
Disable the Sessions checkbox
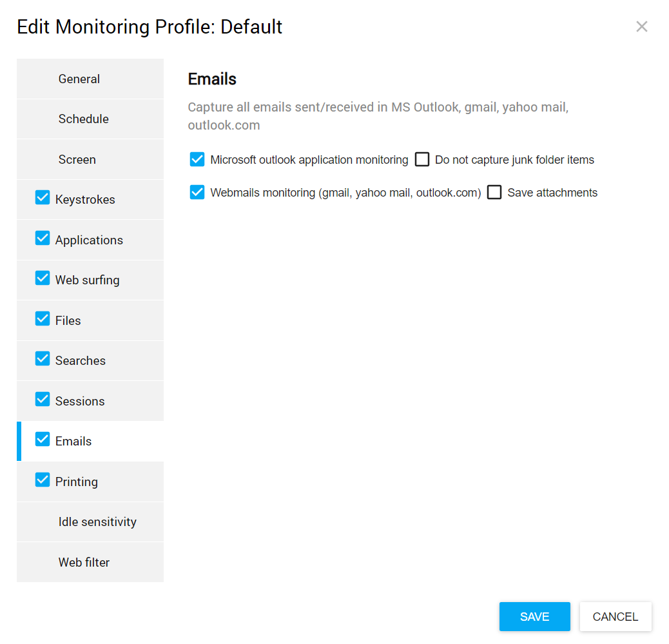43,400
